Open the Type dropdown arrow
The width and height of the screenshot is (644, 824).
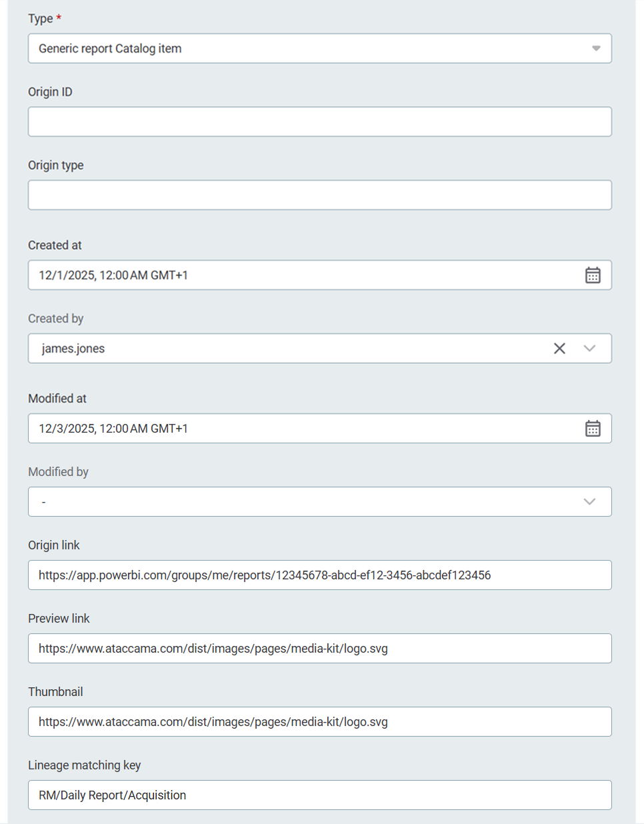(x=596, y=49)
